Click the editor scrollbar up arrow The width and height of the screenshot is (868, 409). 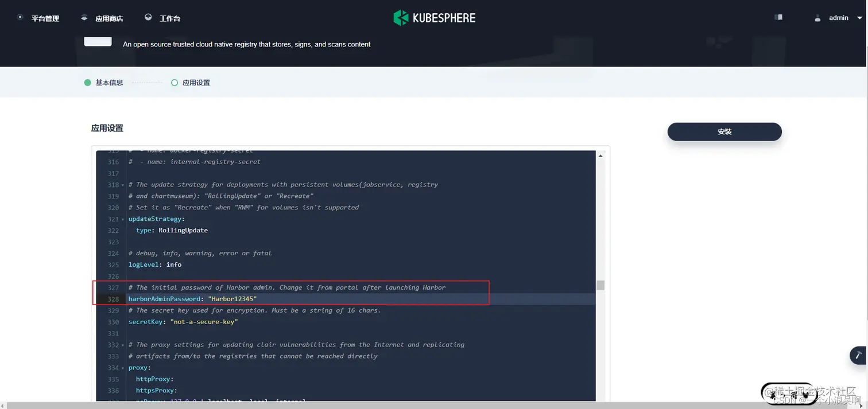click(x=600, y=156)
